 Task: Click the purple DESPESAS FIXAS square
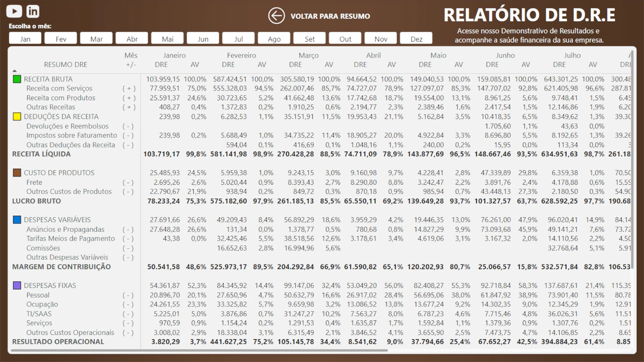tap(17, 286)
